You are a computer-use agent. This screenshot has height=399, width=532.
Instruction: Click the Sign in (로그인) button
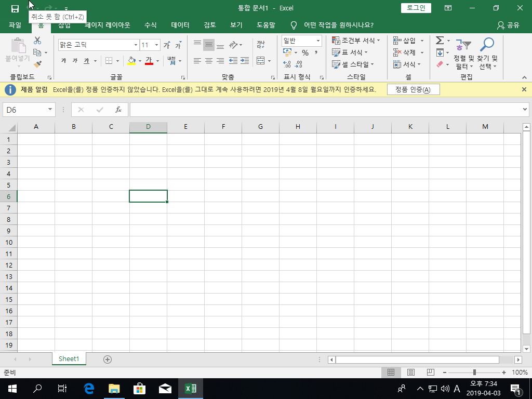click(416, 8)
